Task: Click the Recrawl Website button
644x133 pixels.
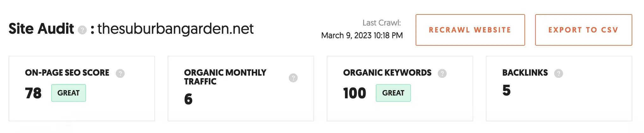Action: coord(470,30)
